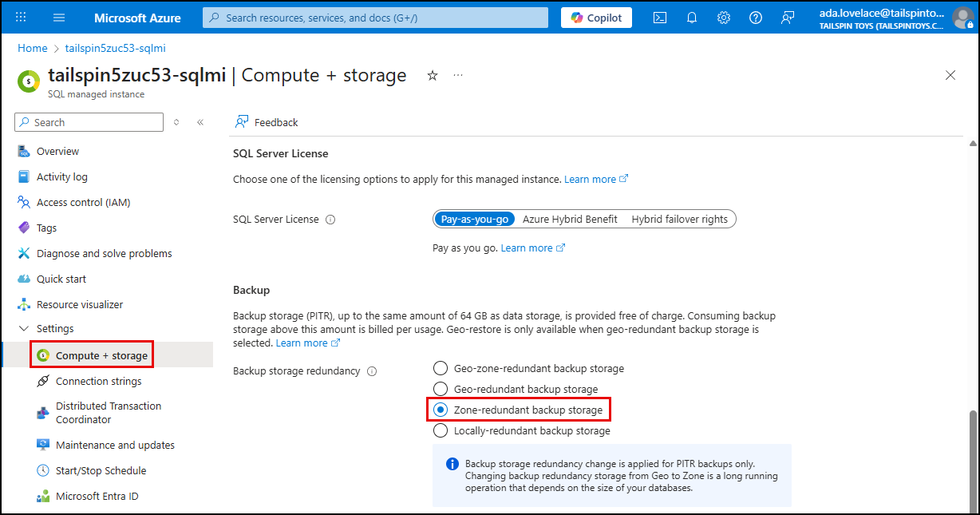Open the Notifications bell
The height and width of the screenshot is (515, 980).
(x=691, y=17)
